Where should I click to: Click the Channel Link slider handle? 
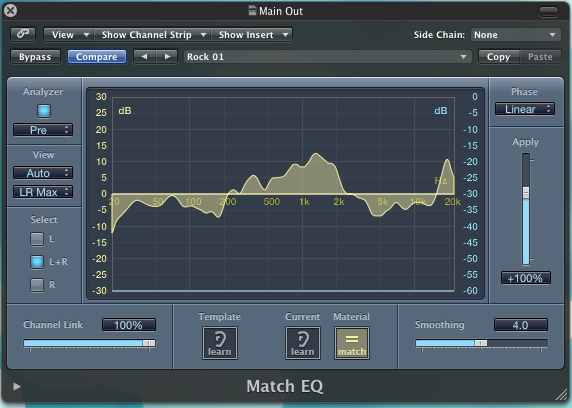149,343
